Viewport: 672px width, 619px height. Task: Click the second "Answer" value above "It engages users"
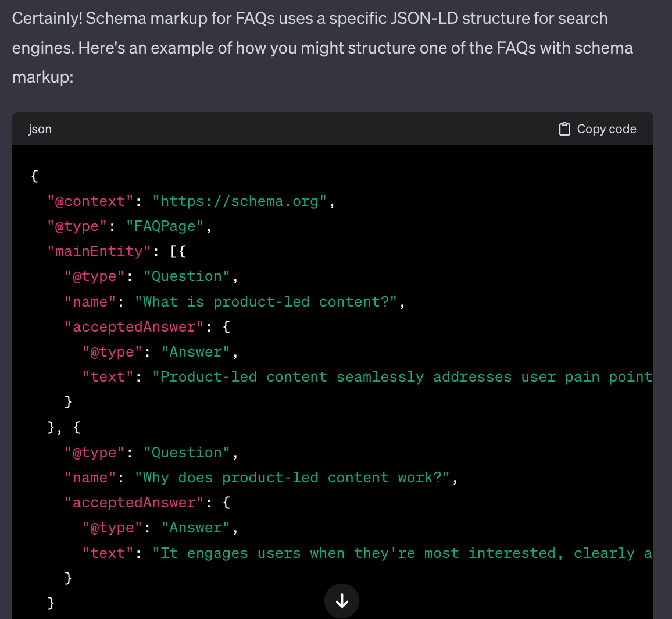tap(195, 528)
